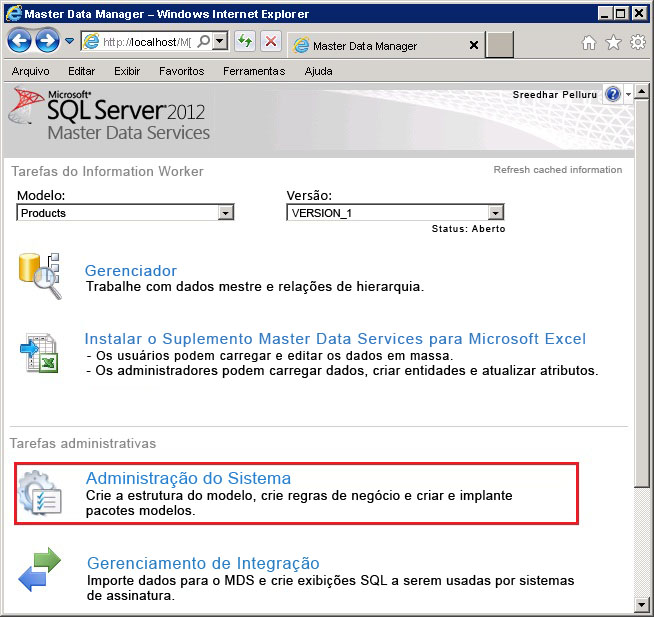Click the blue Help question mark icon
Screen dimensions: 654x617
(x=613, y=93)
